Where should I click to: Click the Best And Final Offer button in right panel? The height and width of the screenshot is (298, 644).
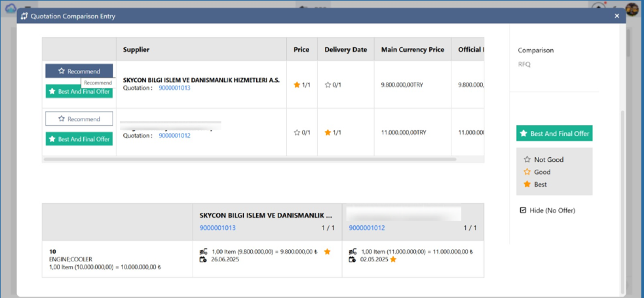pos(554,133)
